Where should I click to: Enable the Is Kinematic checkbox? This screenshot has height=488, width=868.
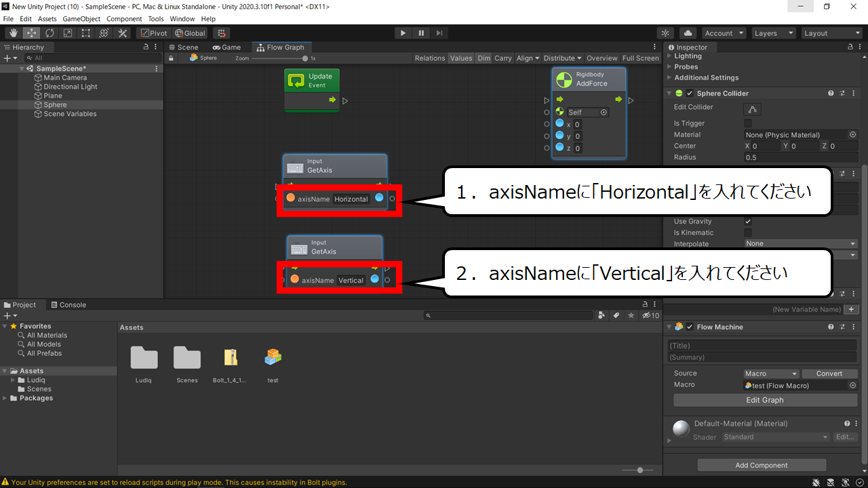tap(748, 232)
